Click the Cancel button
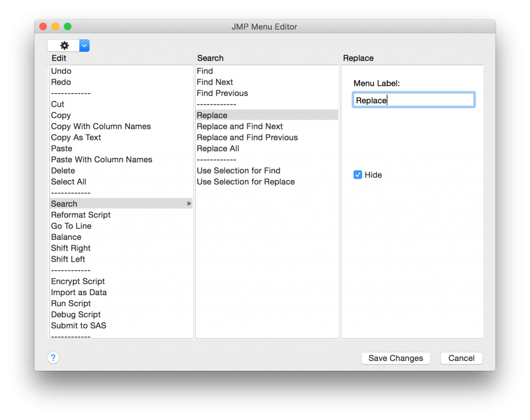This screenshot has width=530, height=420. point(461,358)
